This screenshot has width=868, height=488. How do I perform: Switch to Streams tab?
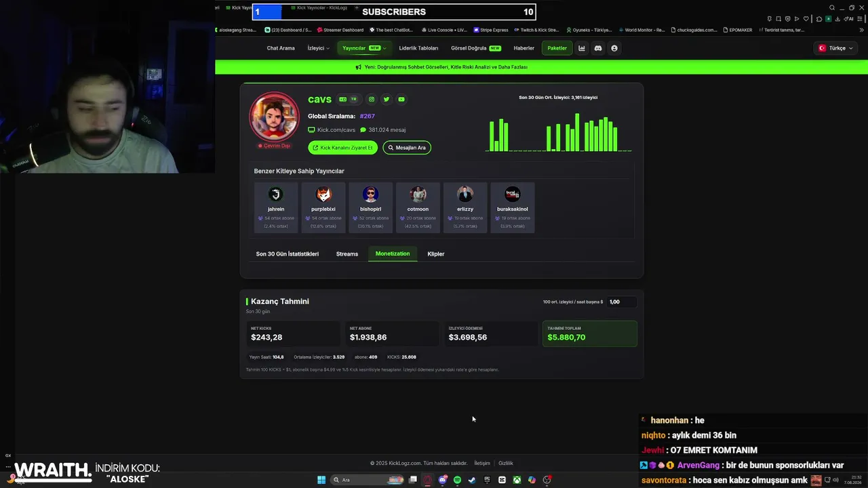[x=347, y=254]
